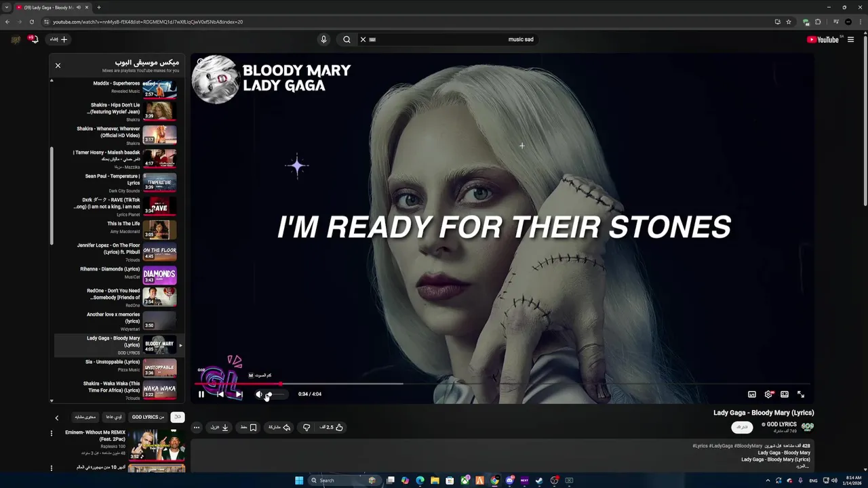
Task: Bookmark this page with star icon
Action: coord(789,22)
